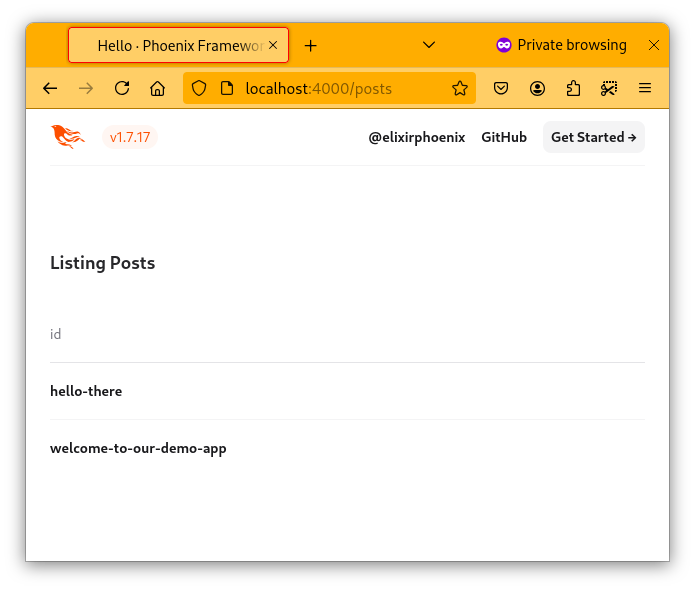Reload the current page
Viewport: 695px width, 590px height.
pyautogui.click(x=122, y=88)
